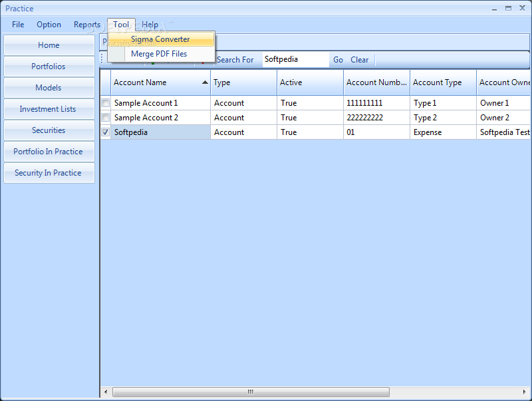Choose Merge PDF Files menu entry
532x401 pixels.
tap(161, 54)
